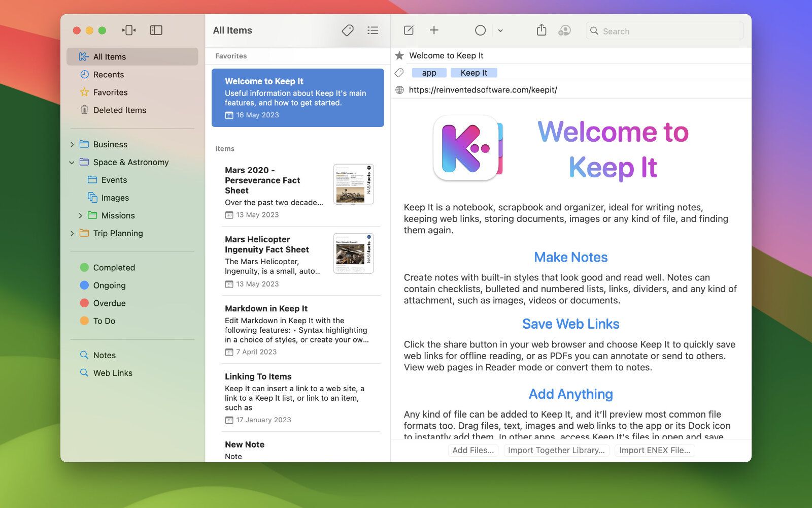812x508 pixels.
Task: Open the share icon in toolbar
Action: pos(542,30)
